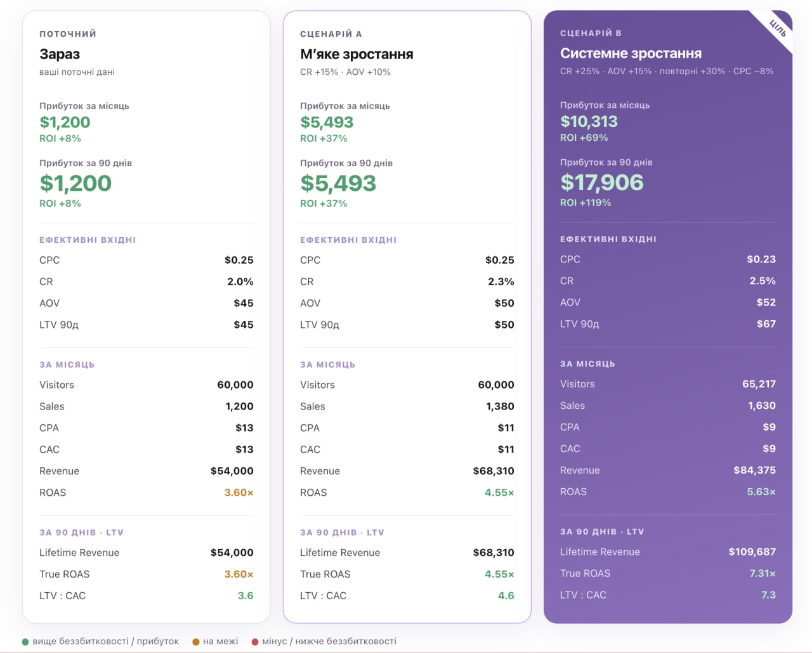Click the LTV : CAC 4.6 value
The height and width of the screenshot is (653, 812).
pyautogui.click(x=506, y=595)
